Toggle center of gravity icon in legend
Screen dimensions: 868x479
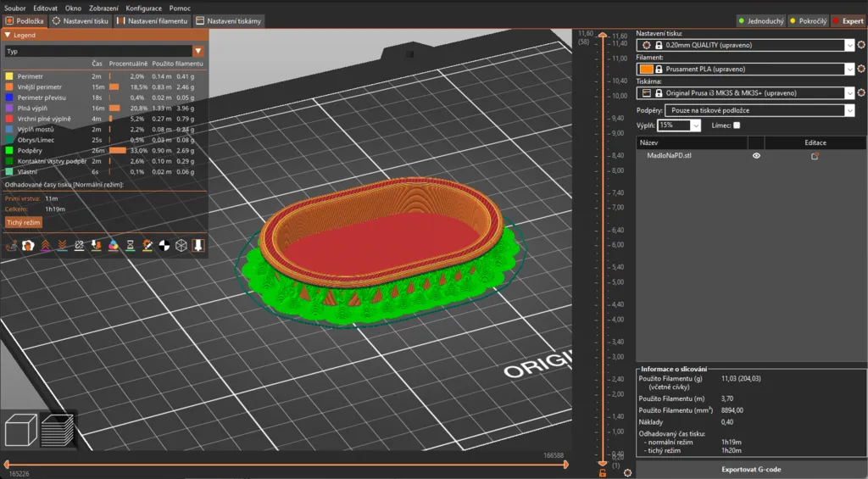coord(164,245)
